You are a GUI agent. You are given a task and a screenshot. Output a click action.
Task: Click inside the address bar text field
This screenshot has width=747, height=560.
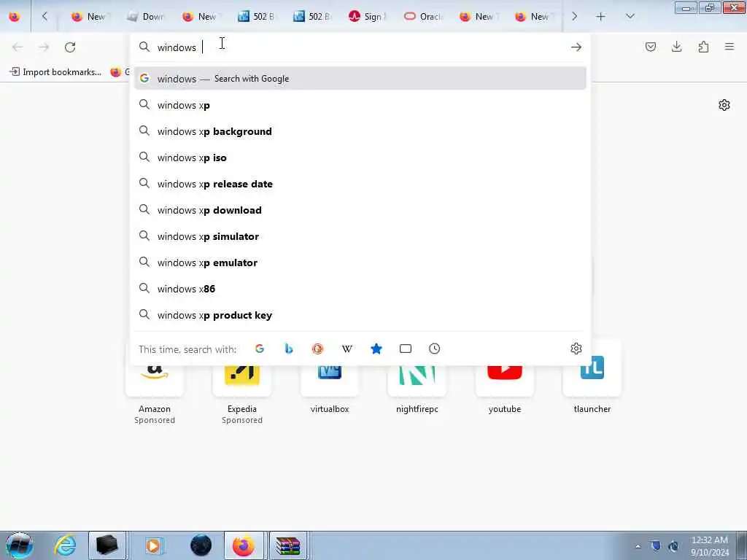click(x=360, y=47)
